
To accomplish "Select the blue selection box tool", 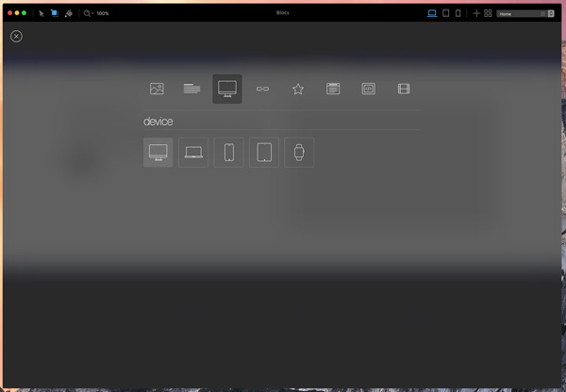I will (55, 13).
